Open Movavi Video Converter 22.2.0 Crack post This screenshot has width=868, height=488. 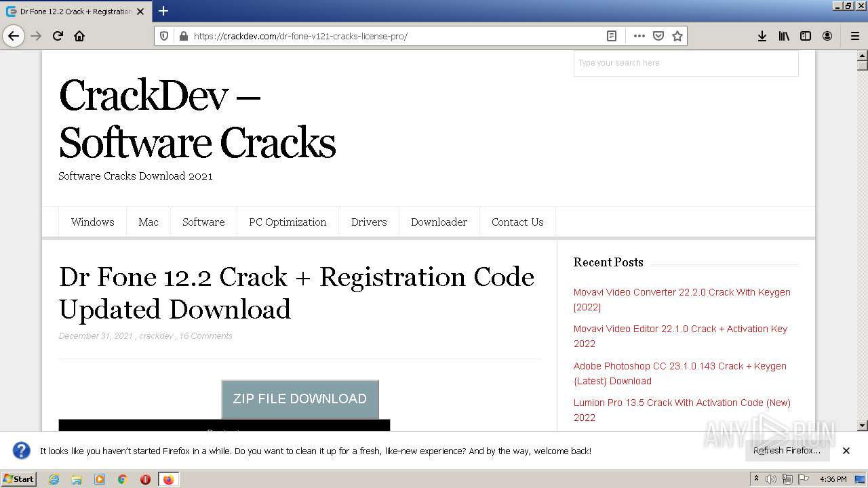pyautogui.click(x=682, y=300)
